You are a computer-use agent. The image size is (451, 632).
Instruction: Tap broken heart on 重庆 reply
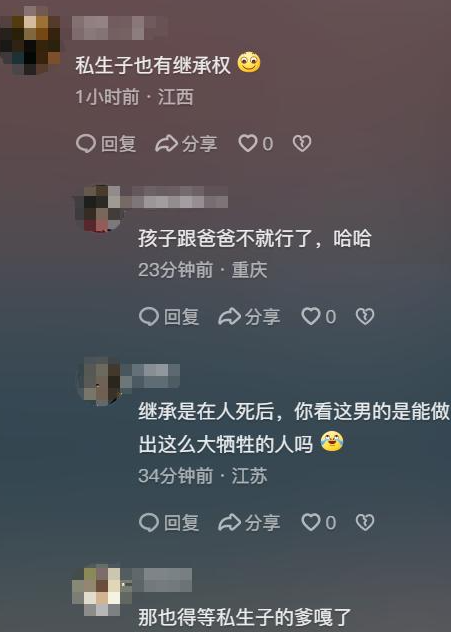pos(365,316)
